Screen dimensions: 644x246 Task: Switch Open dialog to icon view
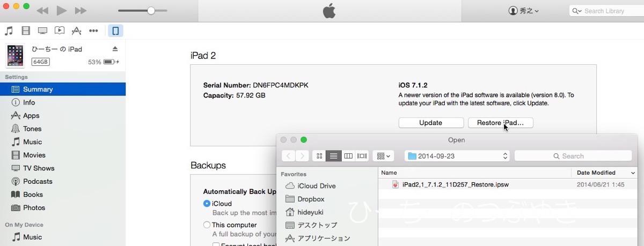319,156
